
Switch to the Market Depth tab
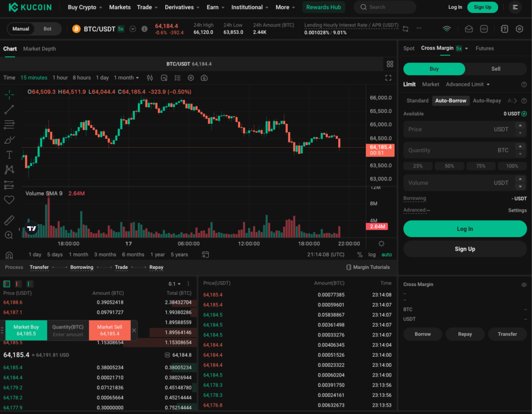pyautogui.click(x=39, y=48)
